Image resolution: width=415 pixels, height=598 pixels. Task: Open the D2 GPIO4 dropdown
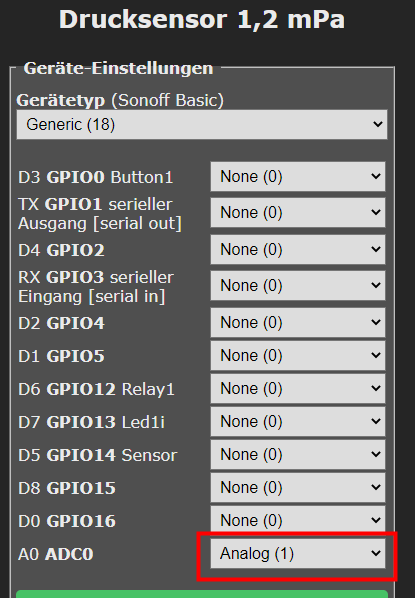pyautogui.click(x=298, y=322)
